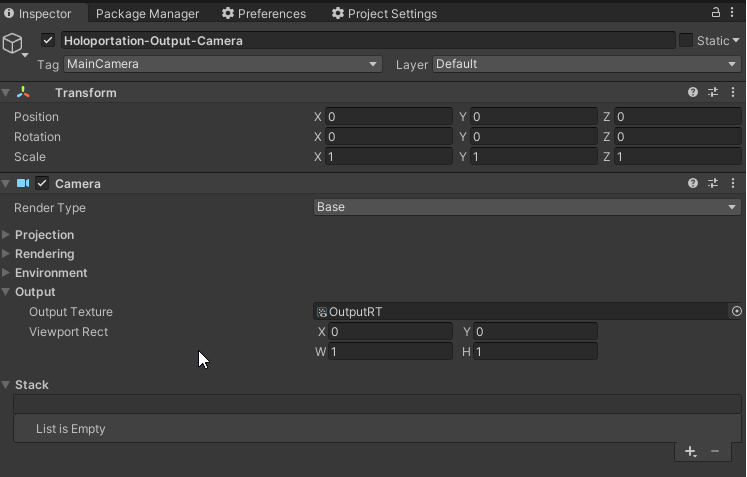This screenshot has height=477, width=747.
Task: Open Camera presets slider icon
Action: [x=713, y=183]
